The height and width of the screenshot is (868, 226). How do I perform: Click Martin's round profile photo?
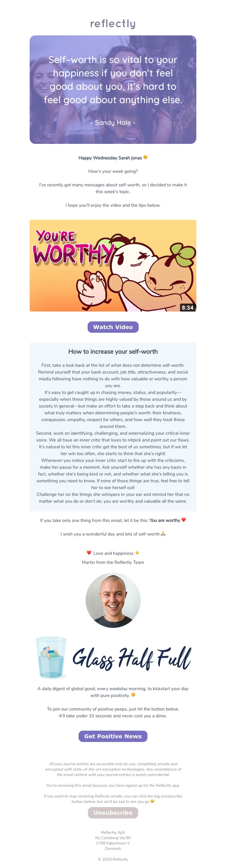click(113, 600)
